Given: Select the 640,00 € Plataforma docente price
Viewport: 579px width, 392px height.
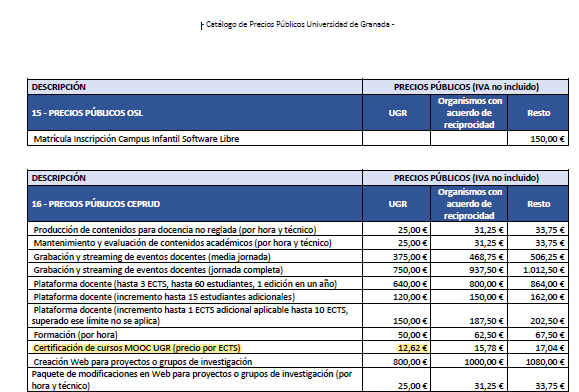Looking at the screenshot, I should [x=410, y=284].
